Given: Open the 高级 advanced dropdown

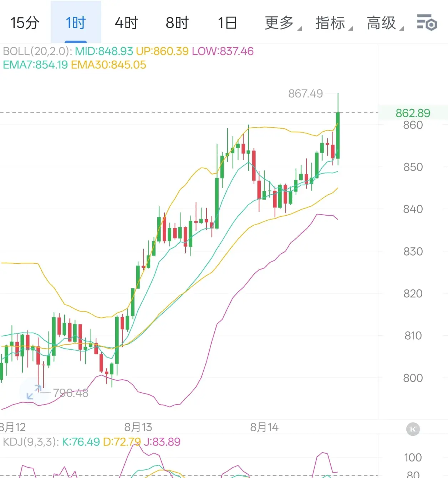Looking at the screenshot, I should click(385, 23).
